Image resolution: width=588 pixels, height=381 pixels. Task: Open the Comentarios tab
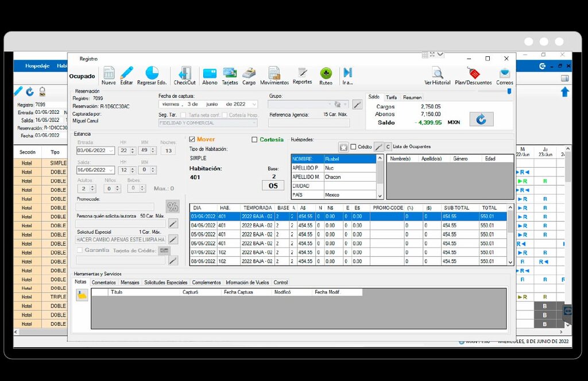tap(103, 282)
